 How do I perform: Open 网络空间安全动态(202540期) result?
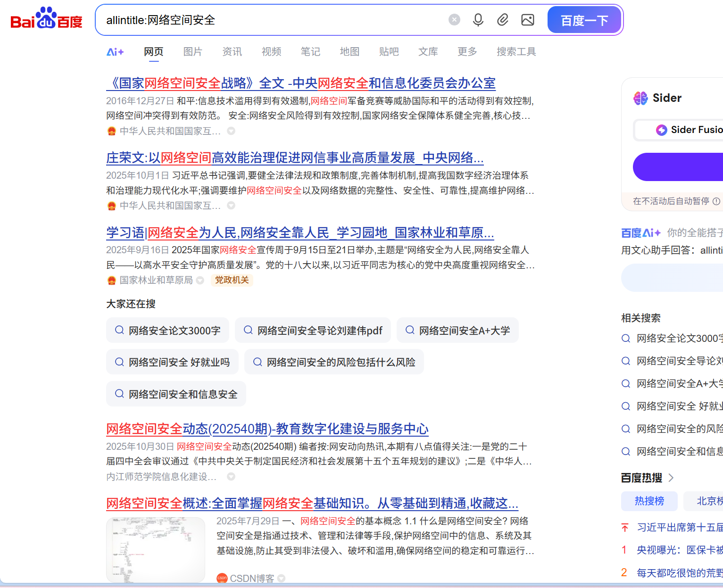tap(267, 429)
